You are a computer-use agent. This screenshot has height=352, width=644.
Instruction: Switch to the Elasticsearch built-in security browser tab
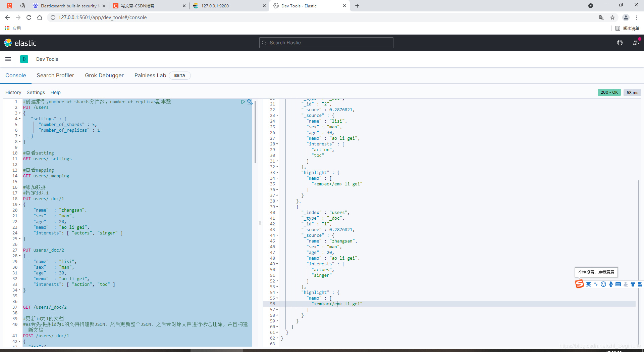[x=69, y=6]
